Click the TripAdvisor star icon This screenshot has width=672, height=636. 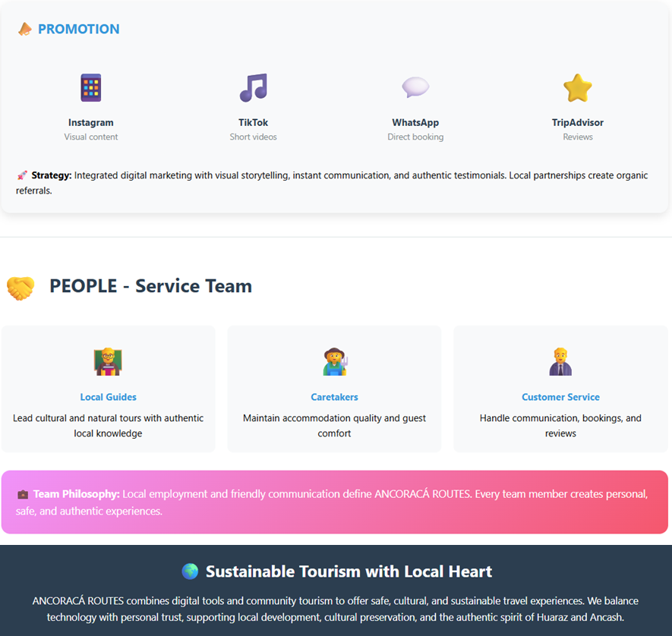click(578, 88)
